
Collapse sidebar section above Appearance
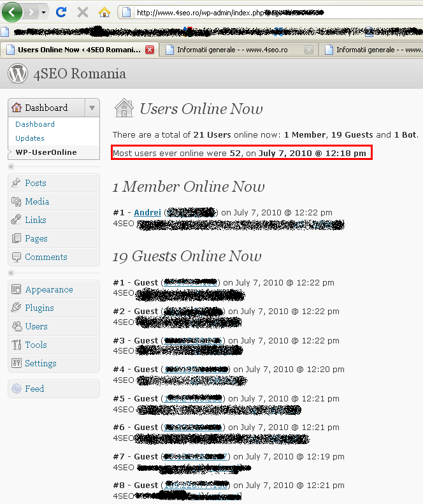[11, 273]
